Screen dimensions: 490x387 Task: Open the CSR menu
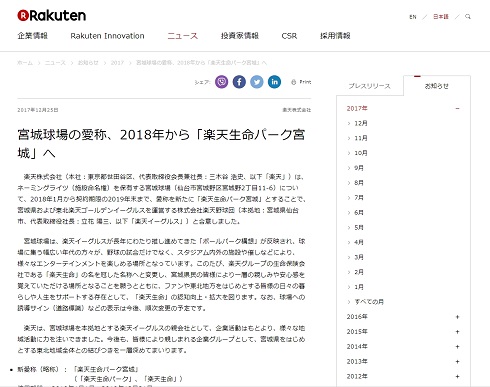[289, 36]
